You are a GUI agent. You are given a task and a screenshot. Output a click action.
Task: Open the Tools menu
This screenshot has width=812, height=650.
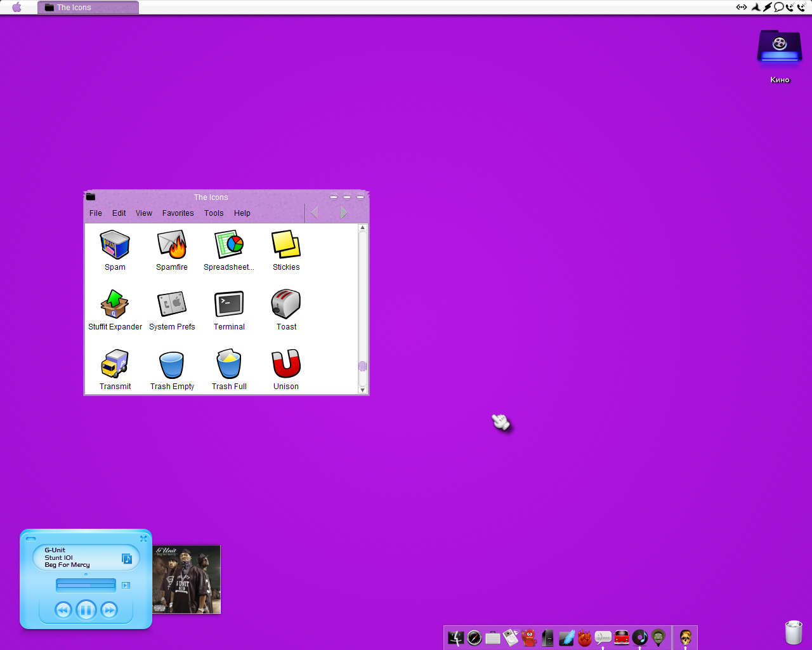pyautogui.click(x=214, y=213)
